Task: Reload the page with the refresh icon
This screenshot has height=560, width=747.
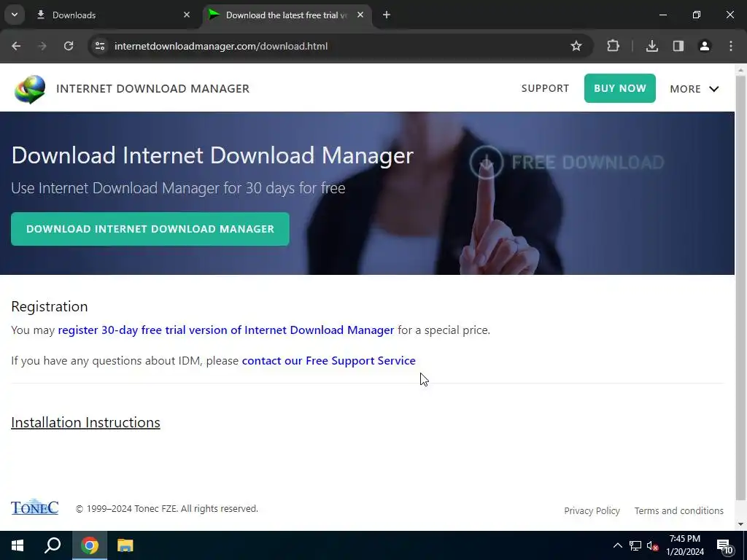Action: tap(69, 46)
